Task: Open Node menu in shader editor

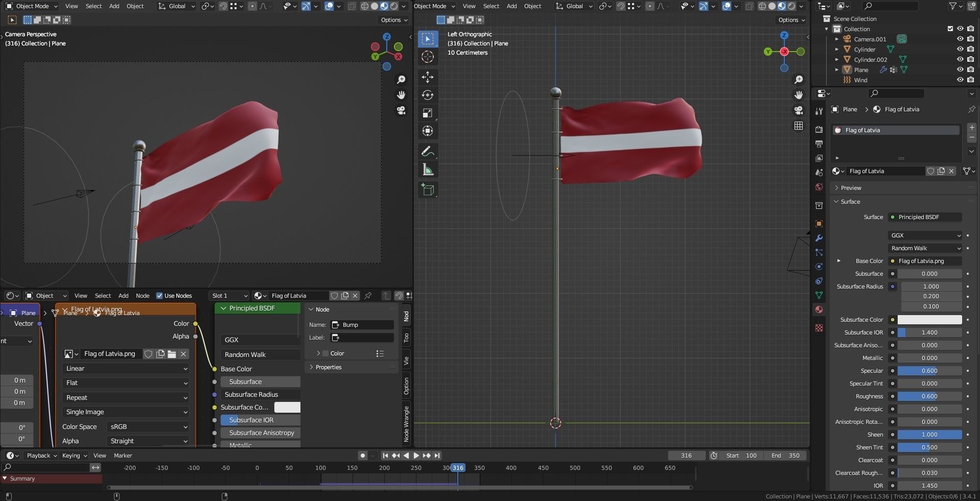Action: [143, 296]
